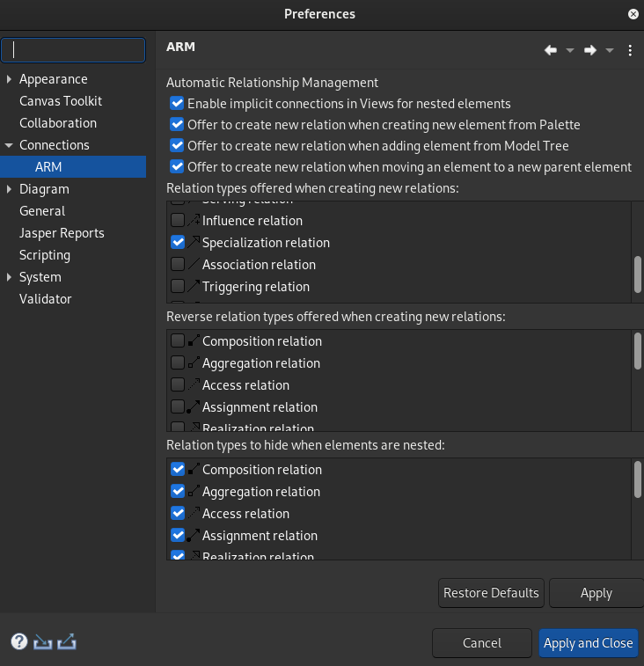Image resolution: width=644 pixels, height=666 pixels.
Task: Open the forward history dropdown arrow
Action: point(610,50)
